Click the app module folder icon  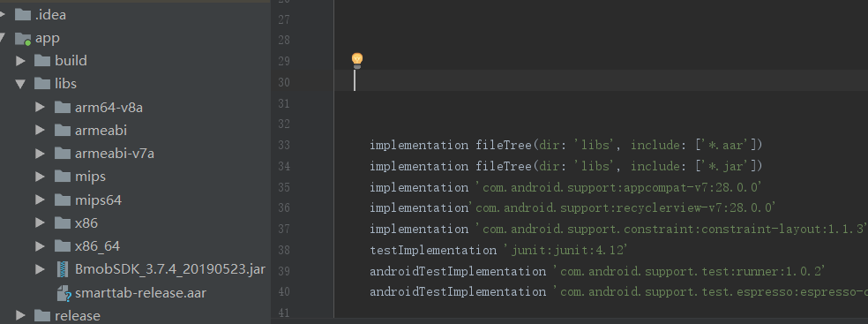[x=23, y=38]
